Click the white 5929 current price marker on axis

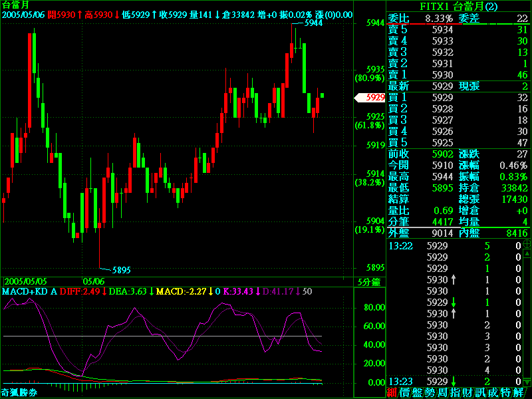pos(370,98)
